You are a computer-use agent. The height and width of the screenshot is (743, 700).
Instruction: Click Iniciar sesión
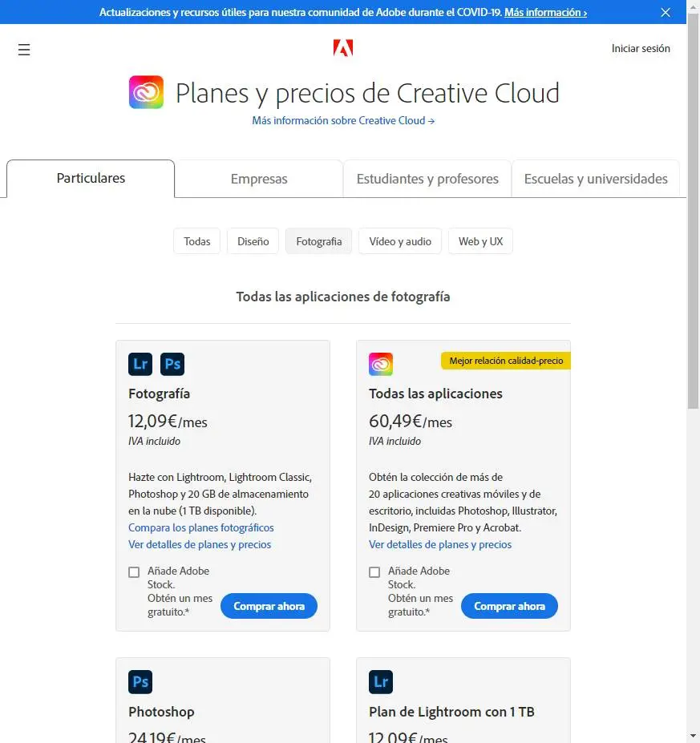tap(641, 48)
